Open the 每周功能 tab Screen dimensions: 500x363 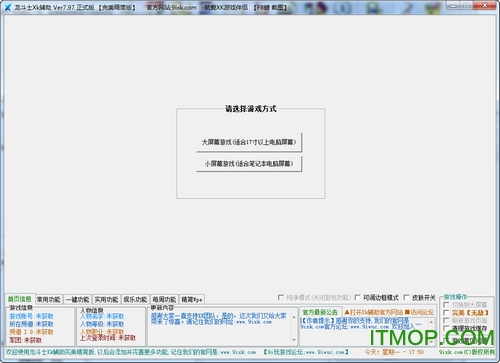164,299
